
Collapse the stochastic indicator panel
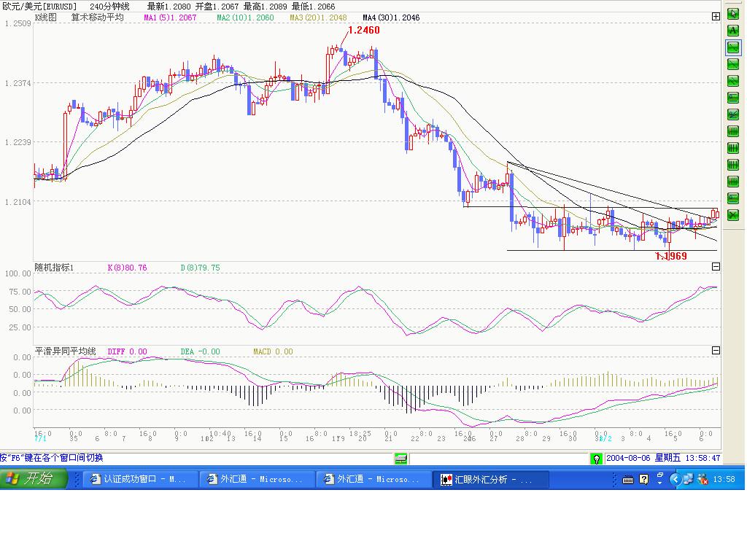tap(716, 267)
